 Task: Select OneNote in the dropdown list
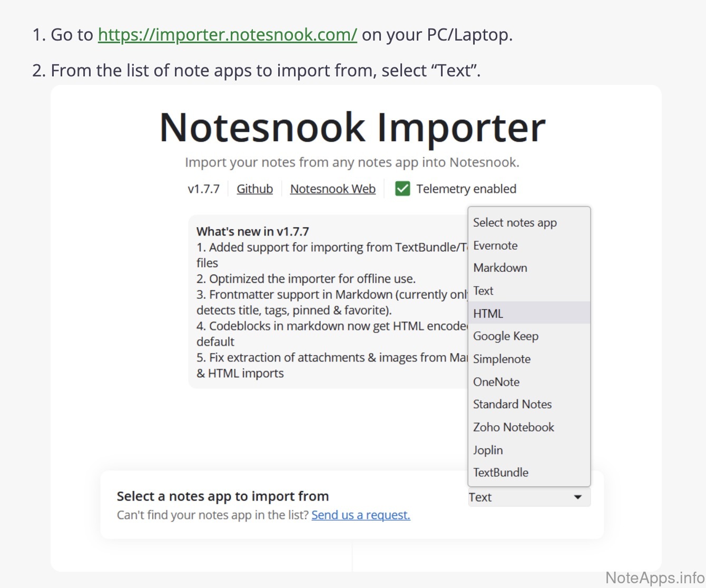coord(496,382)
